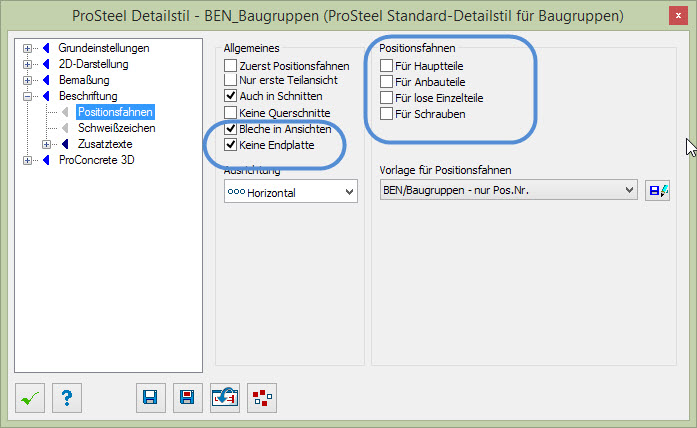Uncheck Keine Endplatte
697x428 pixels.
(230, 145)
